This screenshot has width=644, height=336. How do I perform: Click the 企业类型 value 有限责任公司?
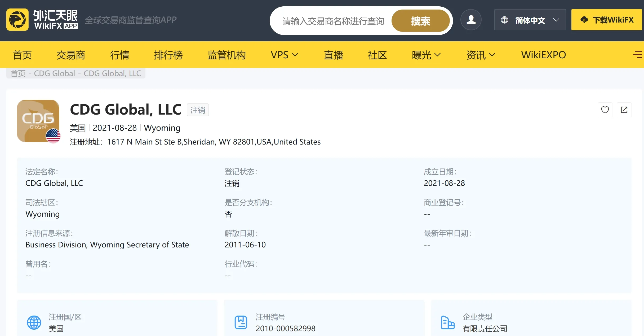(x=485, y=329)
